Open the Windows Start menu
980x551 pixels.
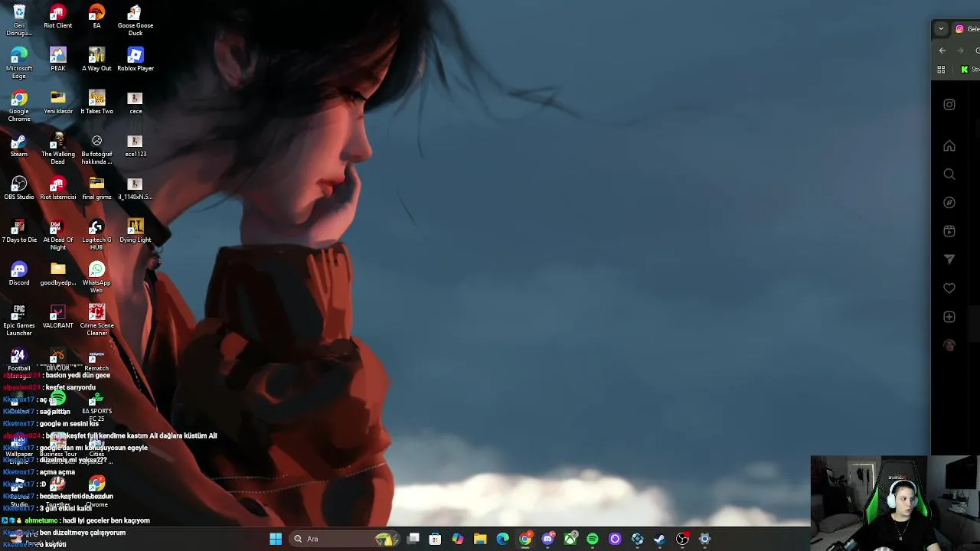coord(276,539)
